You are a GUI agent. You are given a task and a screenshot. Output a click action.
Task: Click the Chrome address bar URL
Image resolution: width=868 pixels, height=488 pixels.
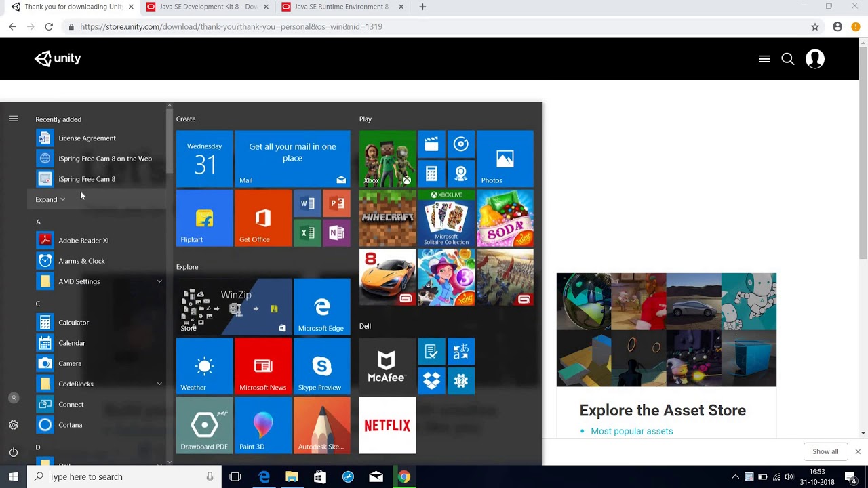[x=231, y=26]
